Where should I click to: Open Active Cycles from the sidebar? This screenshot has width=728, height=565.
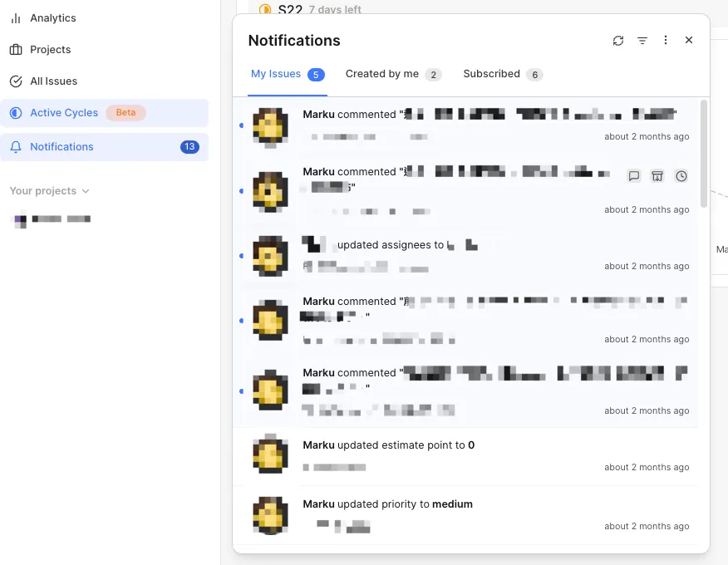pos(64,113)
